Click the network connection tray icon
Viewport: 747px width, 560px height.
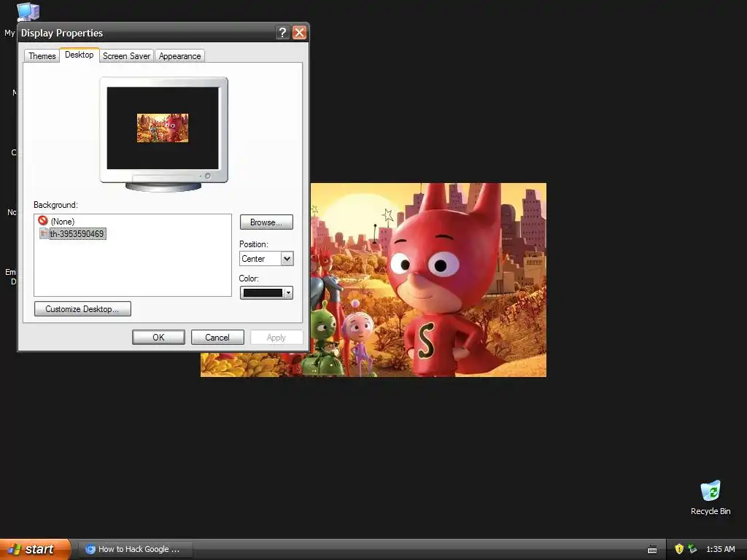(x=692, y=549)
